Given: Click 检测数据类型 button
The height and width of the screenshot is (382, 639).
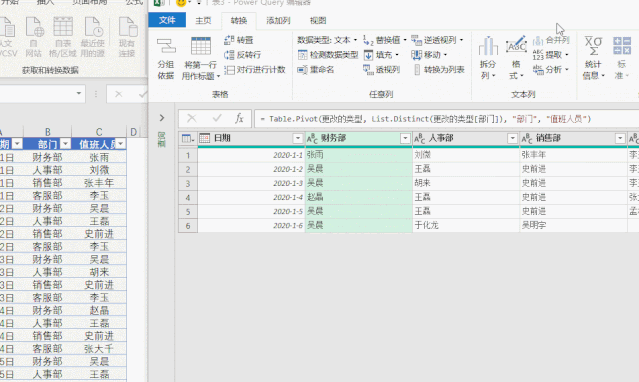Looking at the screenshot, I should pyautogui.click(x=328, y=55).
